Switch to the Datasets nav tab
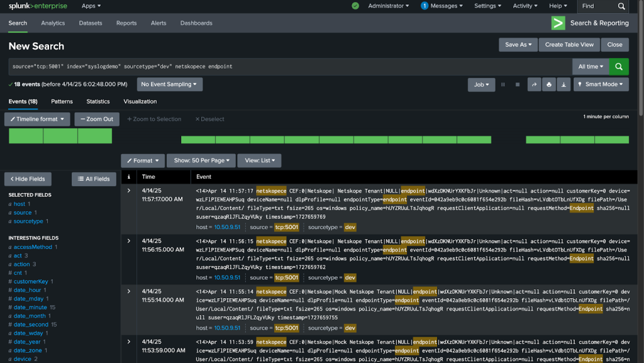 tap(91, 23)
